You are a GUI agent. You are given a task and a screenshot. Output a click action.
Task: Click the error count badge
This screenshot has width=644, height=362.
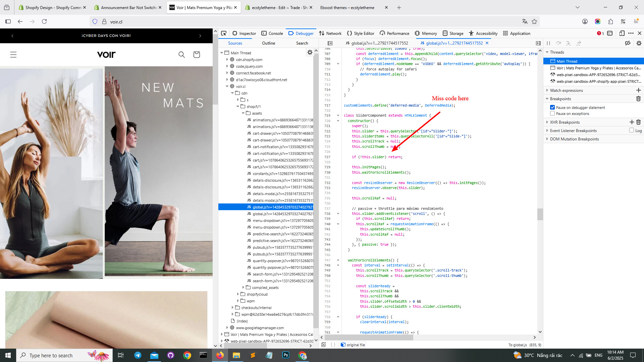(600, 33)
